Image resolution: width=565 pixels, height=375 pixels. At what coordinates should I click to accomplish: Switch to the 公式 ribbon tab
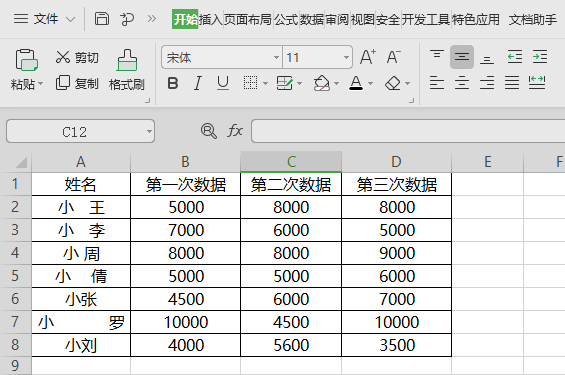click(x=286, y=19)
